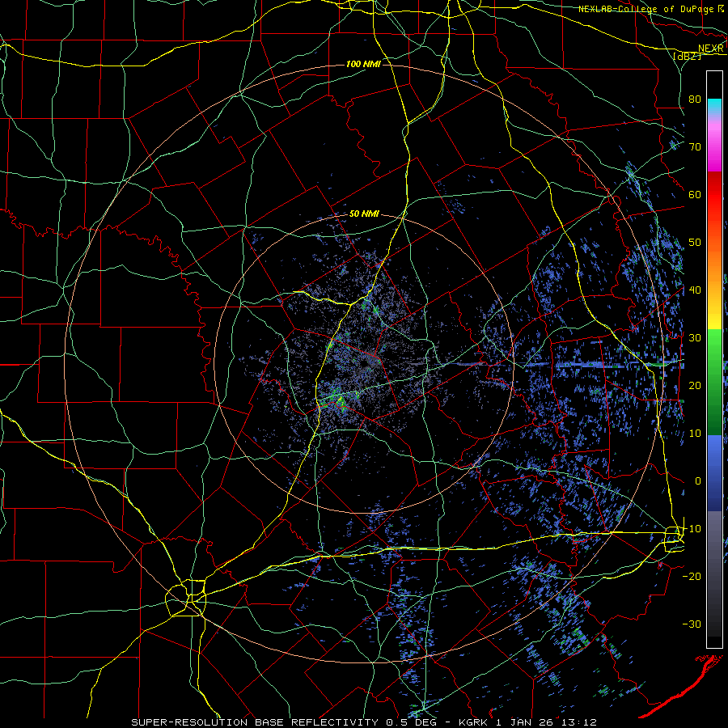
Task: Click the 60 value on dBZ scale
Action: (695, 195)
